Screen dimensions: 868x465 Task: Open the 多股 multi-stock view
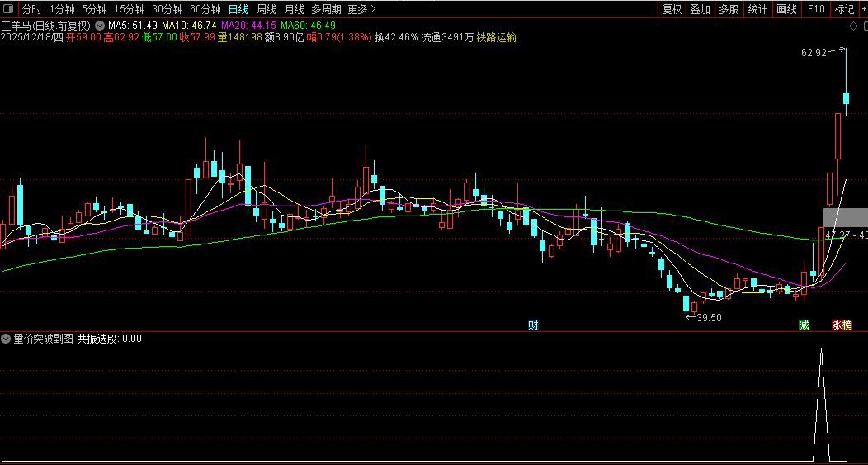[x=729, y=9]
